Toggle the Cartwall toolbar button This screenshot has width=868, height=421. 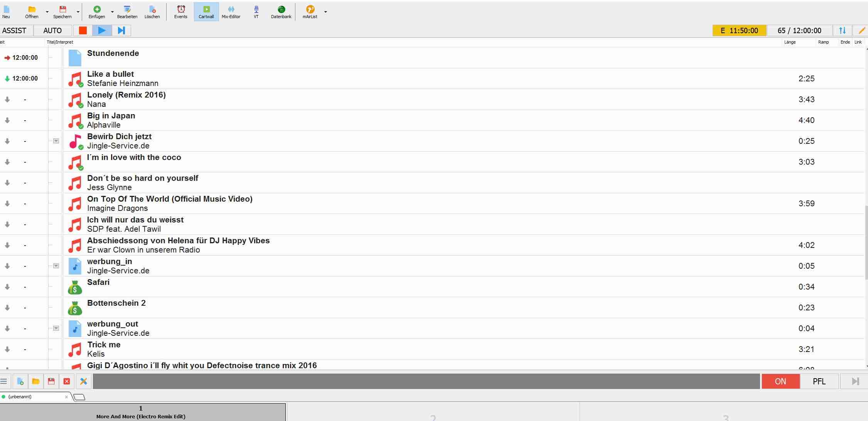pyautogui.click(x=206, y=12)
